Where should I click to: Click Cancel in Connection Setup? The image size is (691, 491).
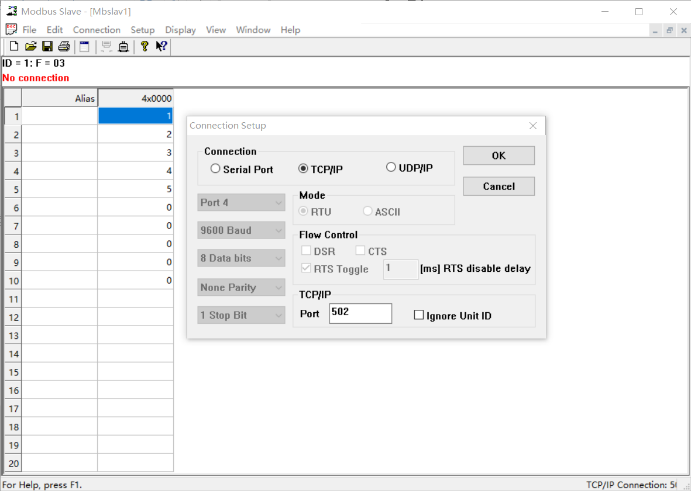pyautogui.click(x=498, y=186)
